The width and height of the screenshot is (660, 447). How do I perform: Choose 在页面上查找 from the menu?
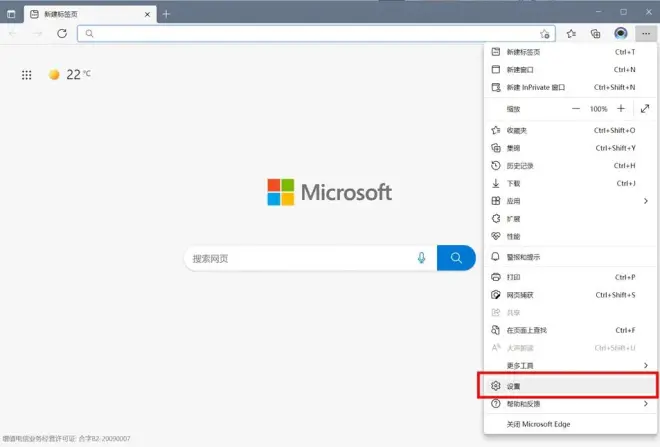tap(570, 330)
